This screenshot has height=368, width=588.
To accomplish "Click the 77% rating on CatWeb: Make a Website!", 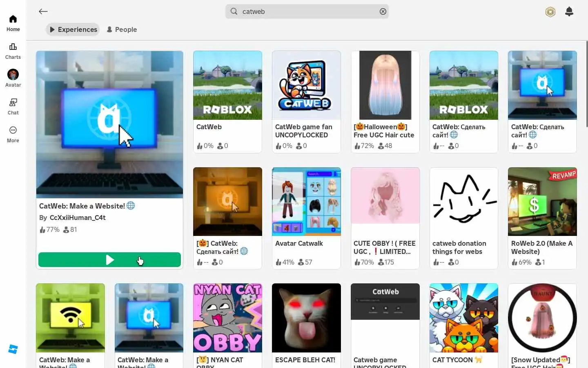I will pyautogui.click(x=49, y=229).
